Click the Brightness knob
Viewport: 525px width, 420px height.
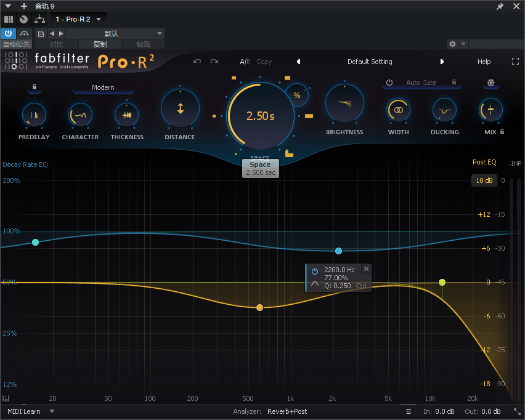click(344, 103)
